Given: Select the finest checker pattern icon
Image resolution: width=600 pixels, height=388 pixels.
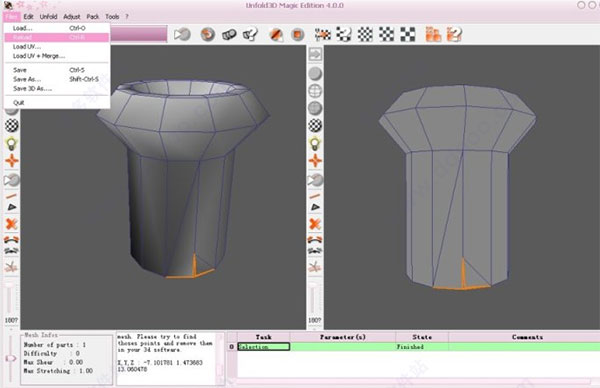Looking at the screenshot, I should tap(365, 34).
